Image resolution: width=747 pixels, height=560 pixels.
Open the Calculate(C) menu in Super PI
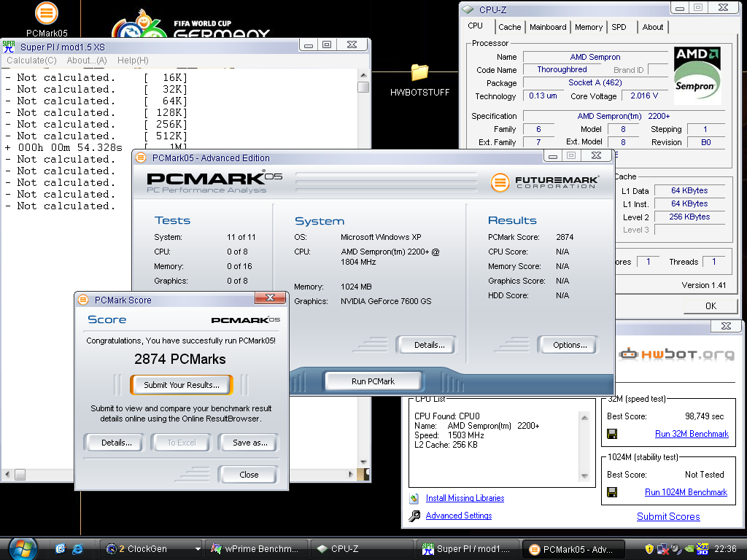(31, 61)
